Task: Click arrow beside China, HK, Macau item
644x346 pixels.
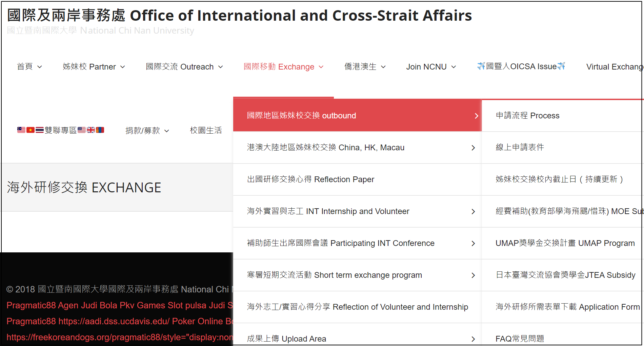Action: [473, 148]
